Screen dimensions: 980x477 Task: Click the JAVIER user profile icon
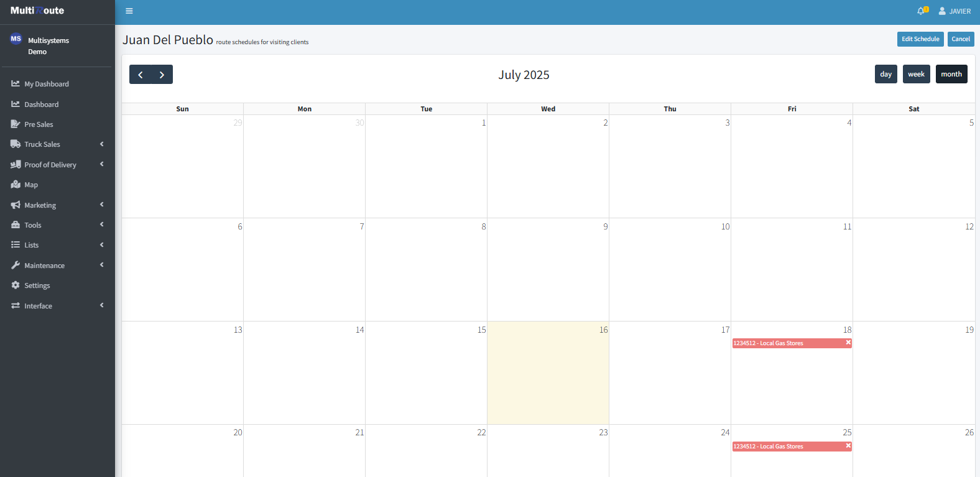point(942,11)
